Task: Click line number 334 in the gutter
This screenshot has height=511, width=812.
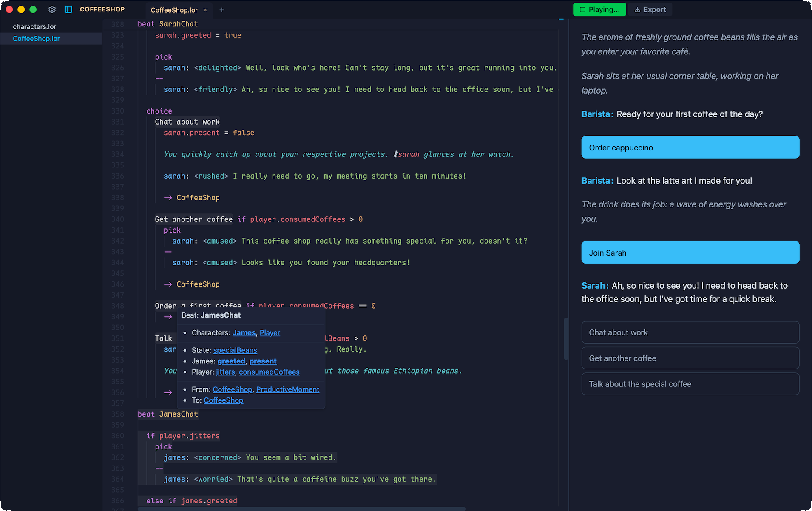Action: click(117, 154)
